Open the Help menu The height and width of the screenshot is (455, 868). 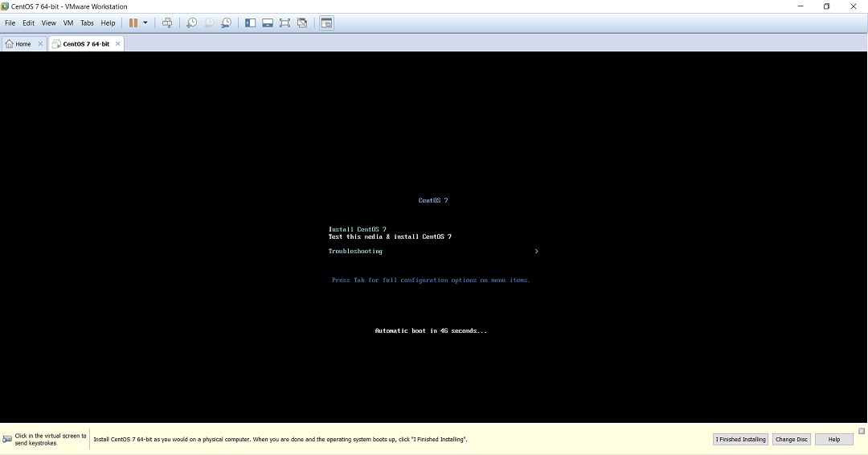[108, 23]
